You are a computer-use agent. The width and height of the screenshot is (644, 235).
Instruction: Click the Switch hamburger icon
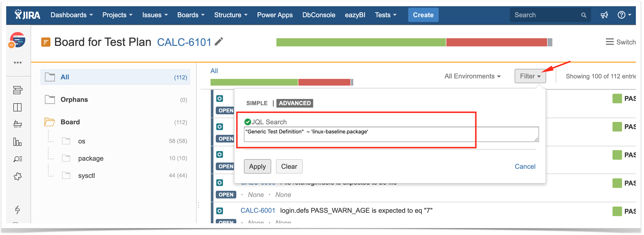pyautogui.click(x=609, y=42)
